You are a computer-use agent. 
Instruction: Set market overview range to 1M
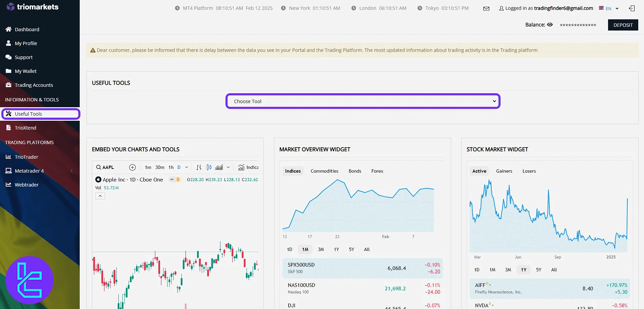(x=305, y=249)
